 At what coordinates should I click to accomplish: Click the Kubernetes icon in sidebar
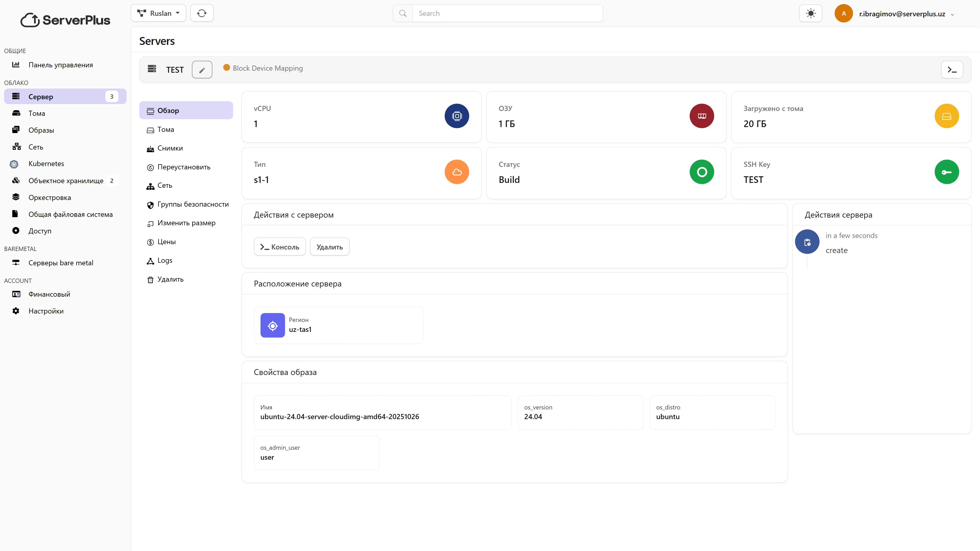click(x=14, y=164)
